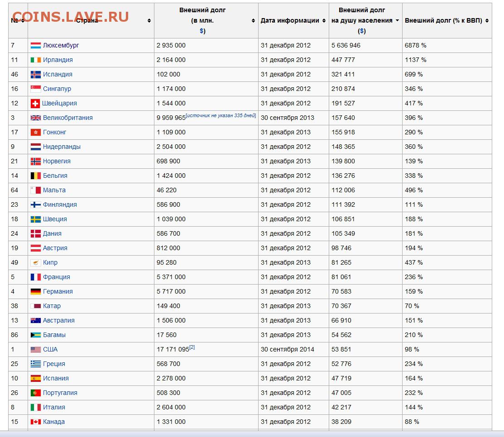The width and height of the screenshot is (504, 437).
Task: Click the $ link under Внешний долг (в млн.)
Action: [x=202, y=31]
